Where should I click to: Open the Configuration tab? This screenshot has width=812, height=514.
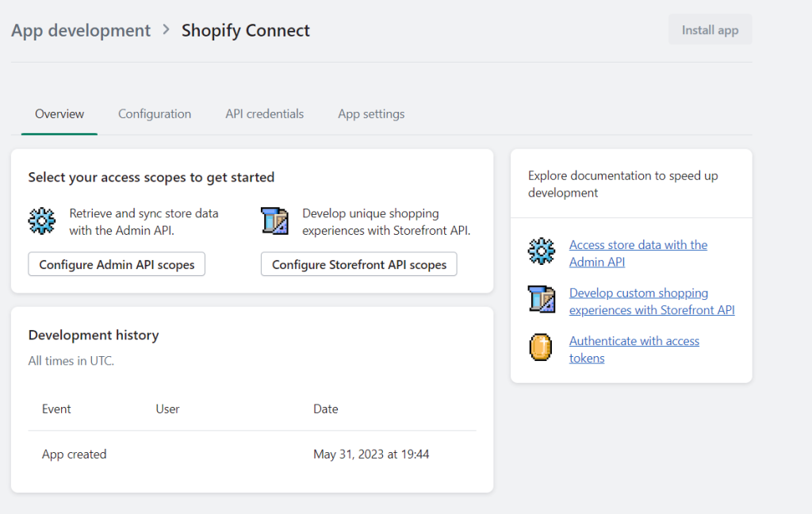click(155, 114)
